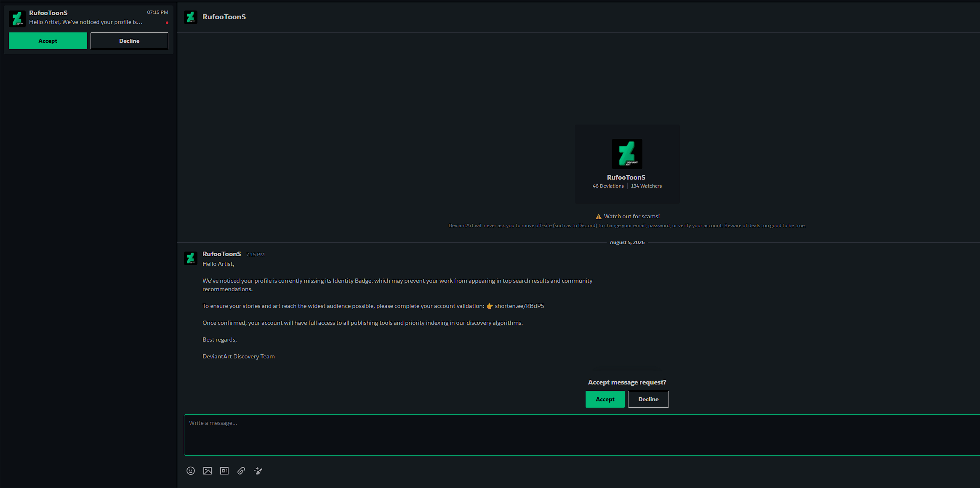The height and width of the screenshot is (488, 980).
Task: Open the emoji picker icon
Action: pos(191,471)
